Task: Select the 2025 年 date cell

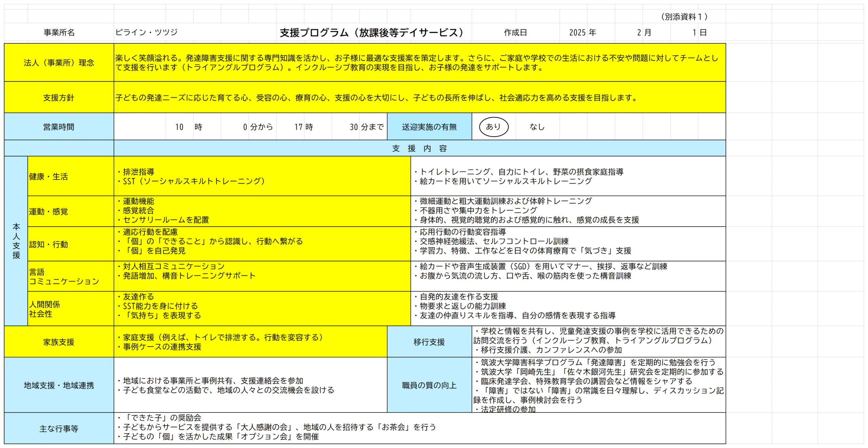Action: [x=583, y=33]
